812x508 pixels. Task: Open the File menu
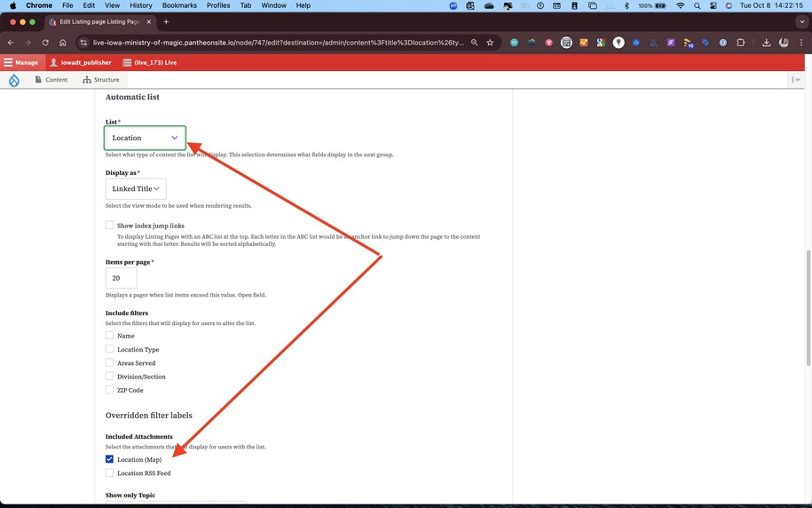(x=67, y=5)
